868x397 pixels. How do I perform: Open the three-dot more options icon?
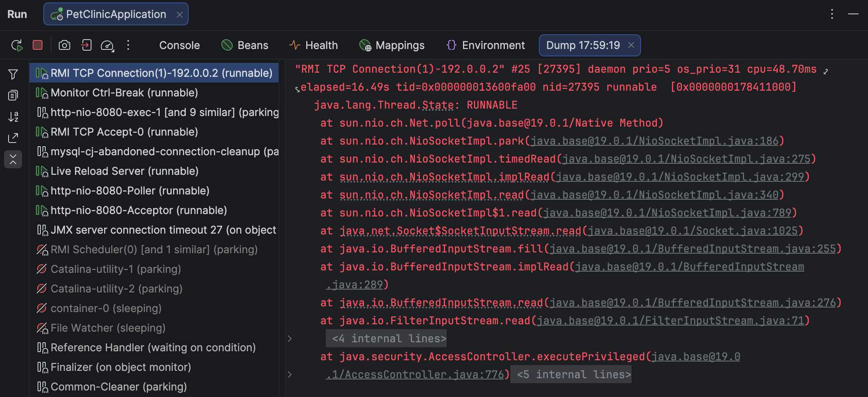click(128, 45)
